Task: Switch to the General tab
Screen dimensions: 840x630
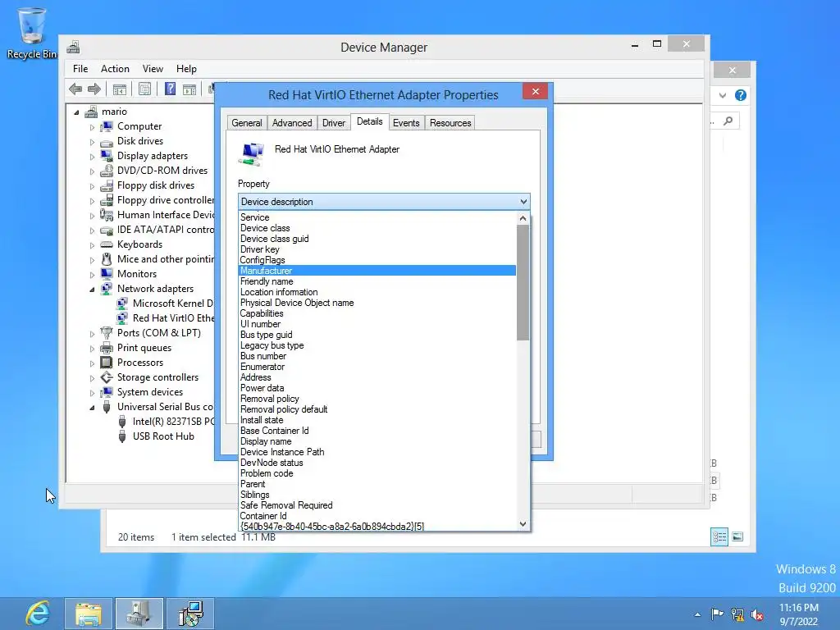Action: (247, 123)
